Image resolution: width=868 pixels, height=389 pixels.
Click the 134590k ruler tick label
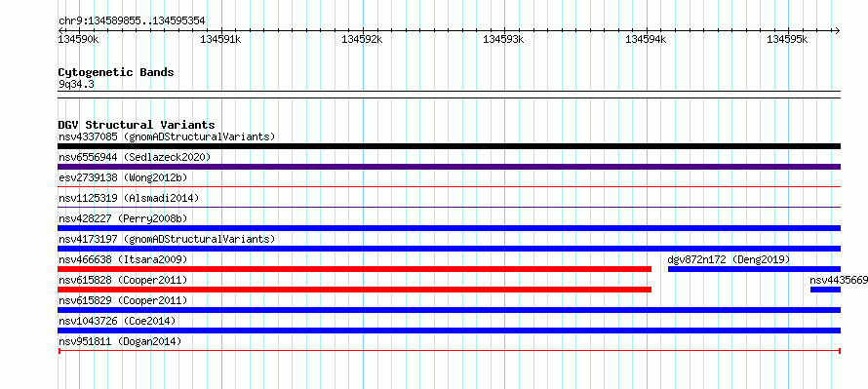pyautogui.click(x=79, y=39)
